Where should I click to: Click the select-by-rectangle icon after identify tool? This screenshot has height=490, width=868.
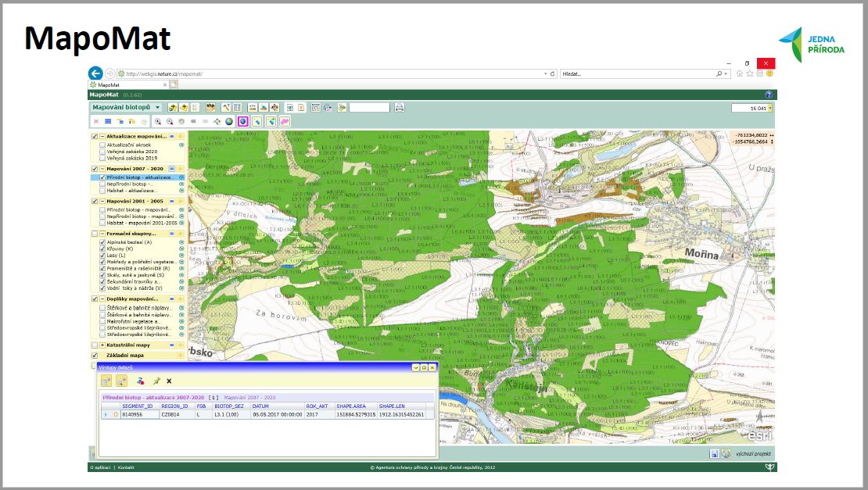(x=256, y=122)
